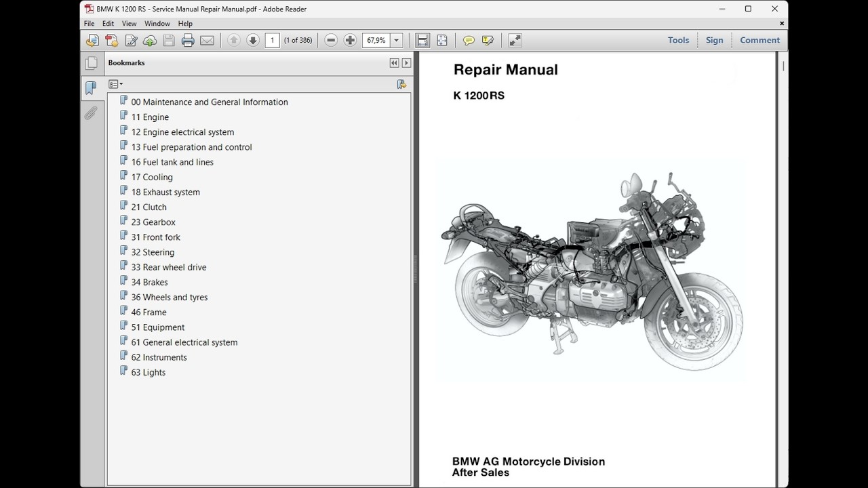This screenshot has height=488, width=868.
Task: Send the file via the email envelope icon
Action: coord(208,41)
